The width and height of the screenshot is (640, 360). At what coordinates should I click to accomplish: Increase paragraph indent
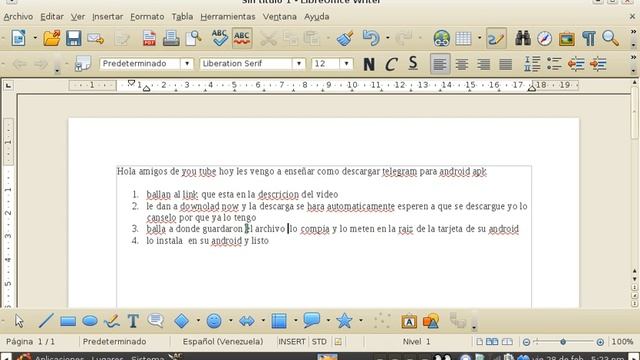coord(598,64)
